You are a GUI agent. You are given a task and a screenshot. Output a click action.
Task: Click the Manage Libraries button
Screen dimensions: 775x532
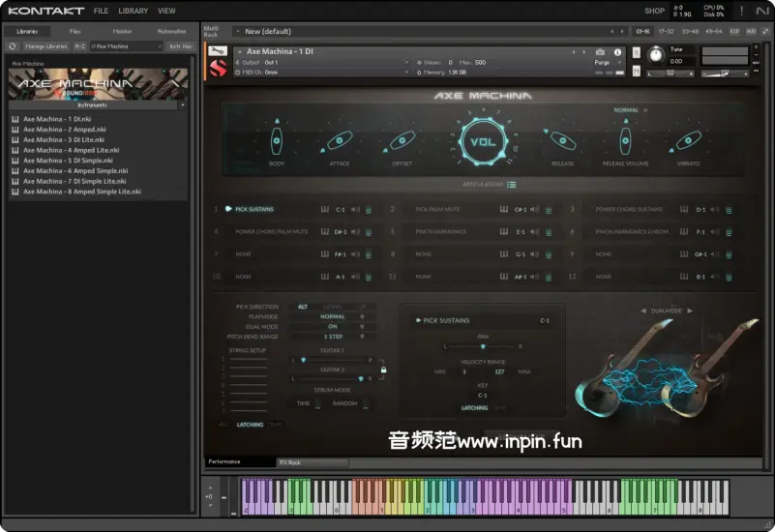tap(46, 45)
